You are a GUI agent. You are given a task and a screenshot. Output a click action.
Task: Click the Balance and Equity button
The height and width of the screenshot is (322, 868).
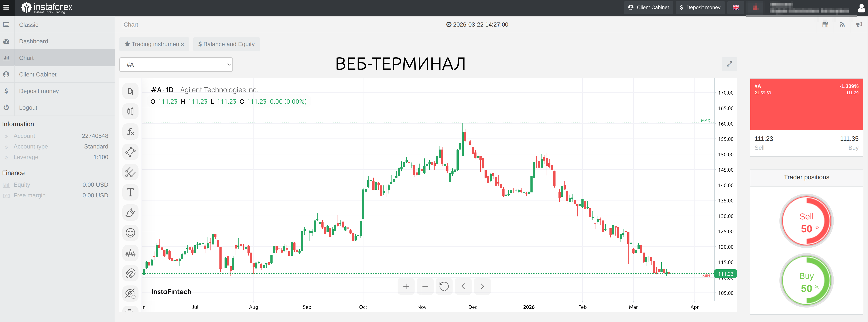226,44
